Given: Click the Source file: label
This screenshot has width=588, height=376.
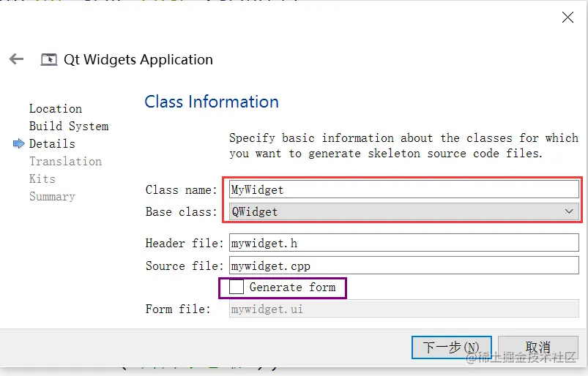Looking at the screenshot, I should (185, 266).
